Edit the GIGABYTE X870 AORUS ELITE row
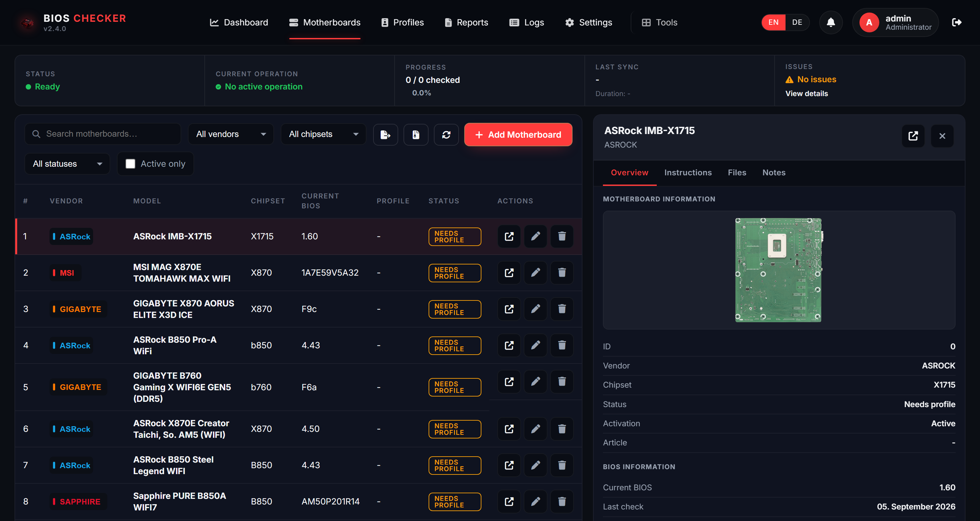 (535, 309)
